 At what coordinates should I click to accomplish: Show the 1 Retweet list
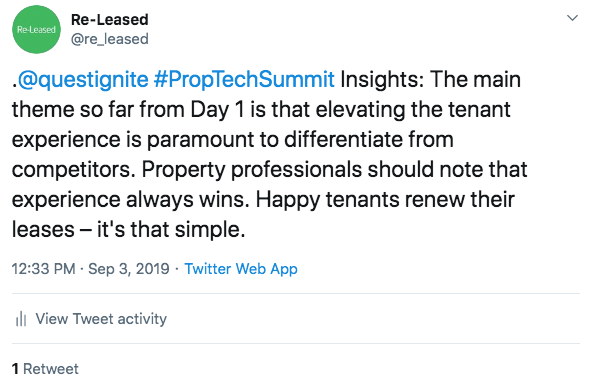pos(45,369)
